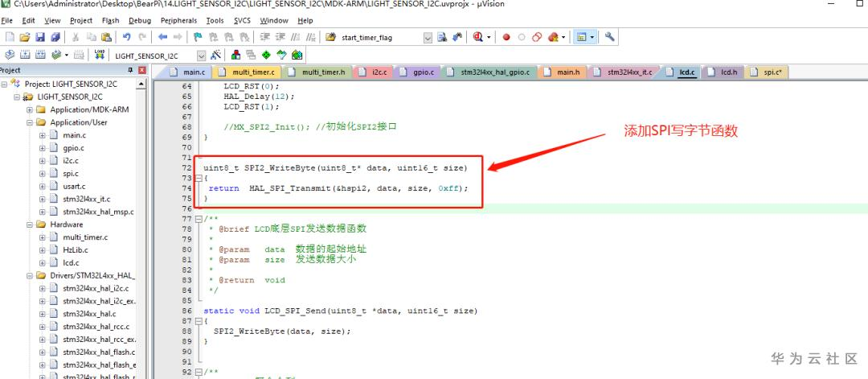Select stm32l4xx_hal_rcc.c in the project tree
Image resolution: width=868 pixels, height=379 pixels.
[96, 327]
